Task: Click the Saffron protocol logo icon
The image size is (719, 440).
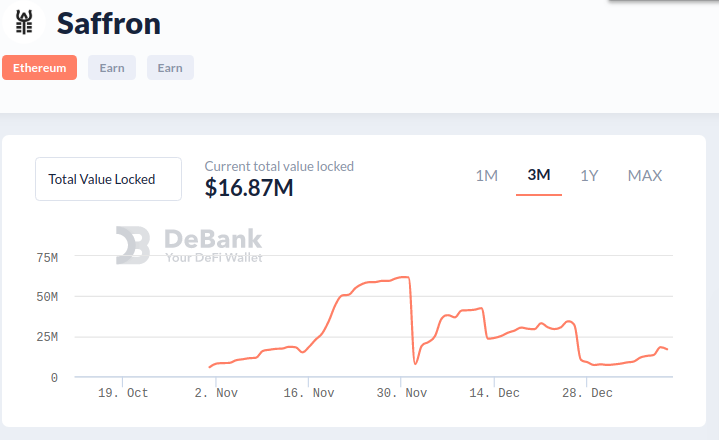Action: click(23, 22)
